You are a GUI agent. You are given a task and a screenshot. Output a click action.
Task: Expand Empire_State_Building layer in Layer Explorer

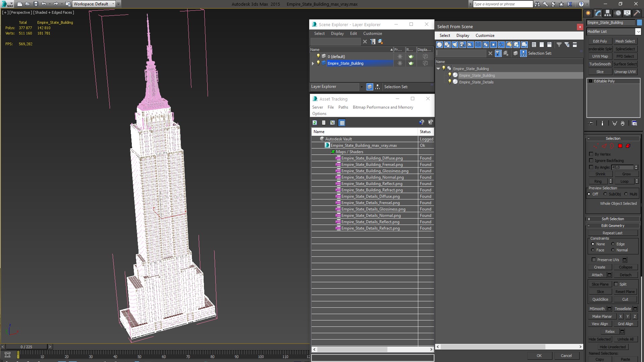(313, 63)
